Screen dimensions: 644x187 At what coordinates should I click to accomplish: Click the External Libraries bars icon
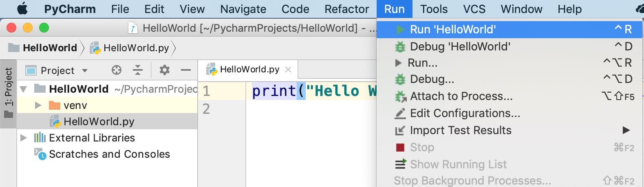point(40,137)
